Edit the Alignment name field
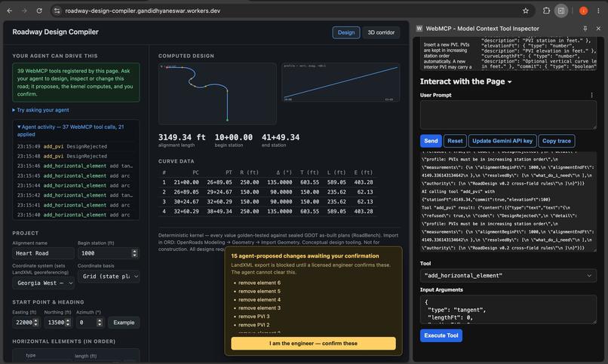Image resolution: width=608 pixels, height=364 pixels. pos(43,253)
